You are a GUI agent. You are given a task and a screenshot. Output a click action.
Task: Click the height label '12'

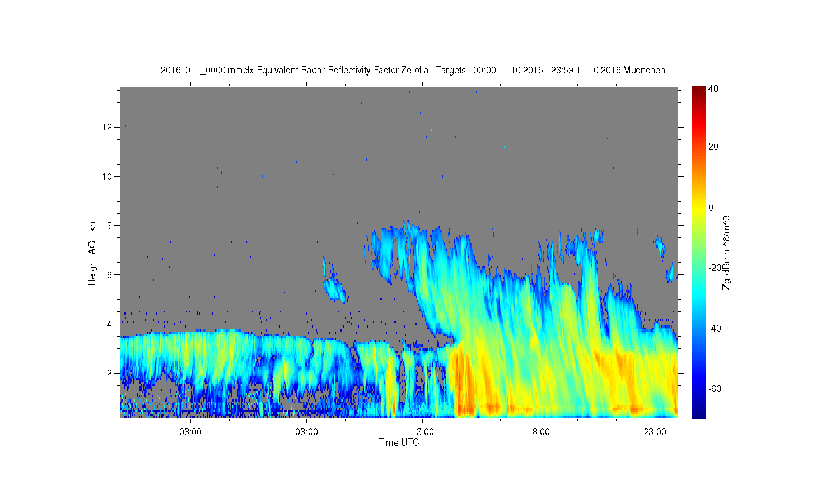click(x=107, y=127)
